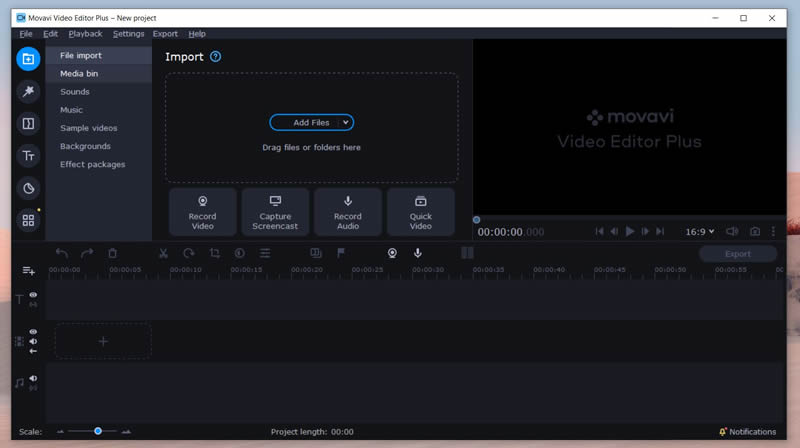Click the Quick Video button
800x448 pixels.
(x=421, y=212)
